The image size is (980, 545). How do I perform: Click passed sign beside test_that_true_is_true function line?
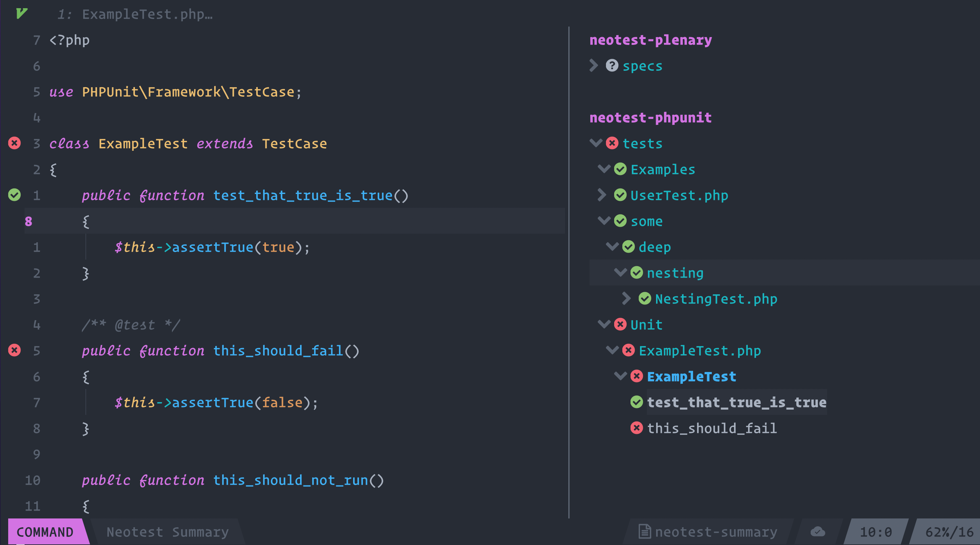(x=14, y=195)
